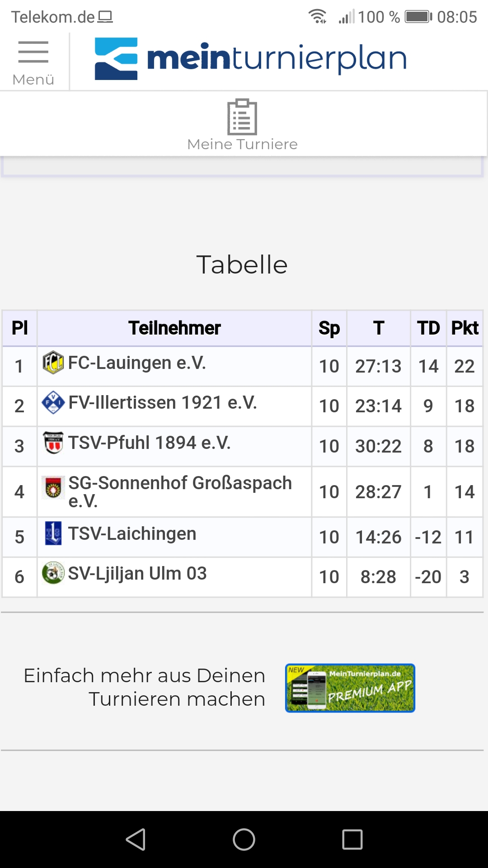
Task: Select the Menü label text
Action: click(33, 80)
